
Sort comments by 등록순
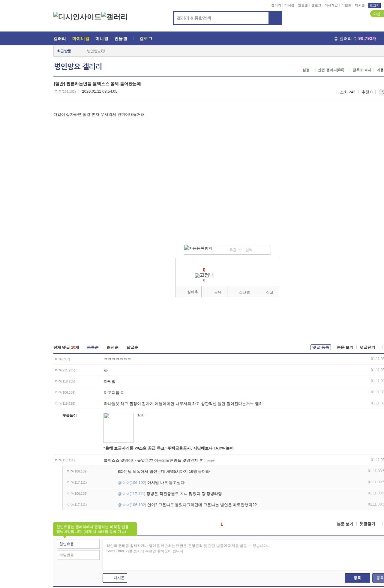(93, 347)
